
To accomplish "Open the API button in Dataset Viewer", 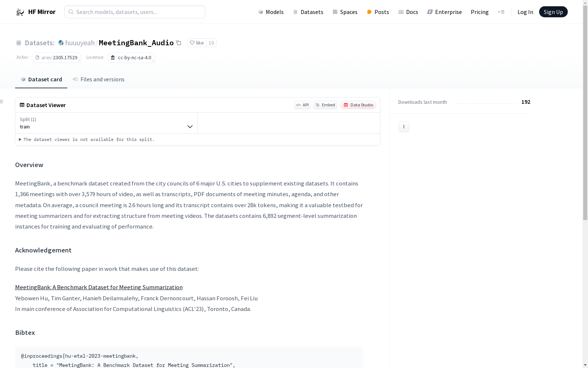I will (302, 105).
